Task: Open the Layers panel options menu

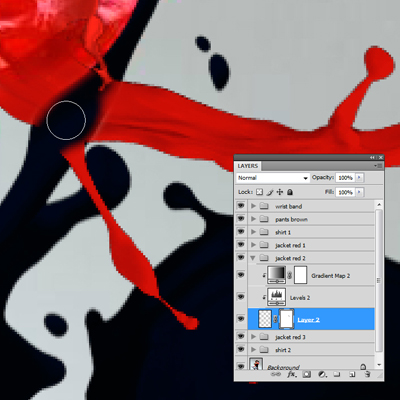Action: [378, 165]
